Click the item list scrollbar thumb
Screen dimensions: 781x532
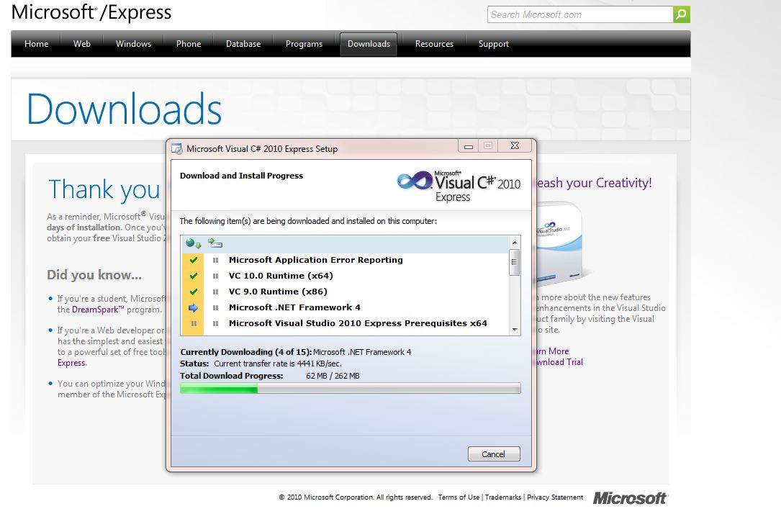click(x=515, y=262)
